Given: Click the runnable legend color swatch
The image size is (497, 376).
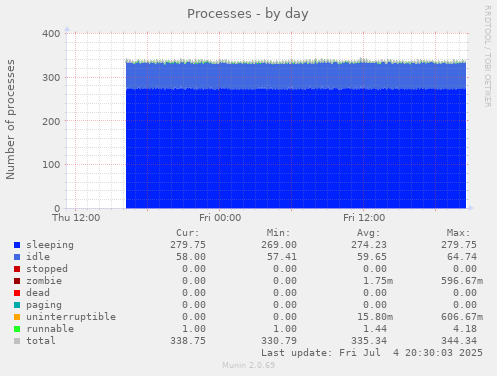Looking at the screenshot, I should (x=17, y=329).
